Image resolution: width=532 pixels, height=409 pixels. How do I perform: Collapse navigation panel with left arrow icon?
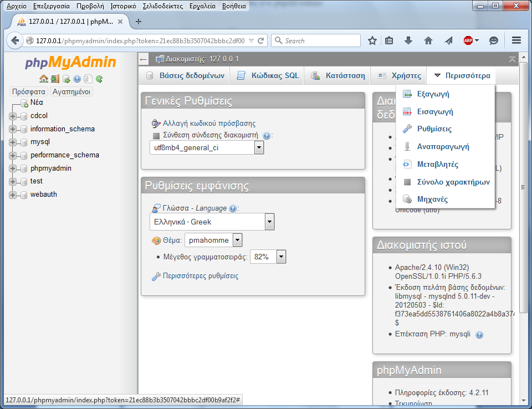click(x=144, y=59)
